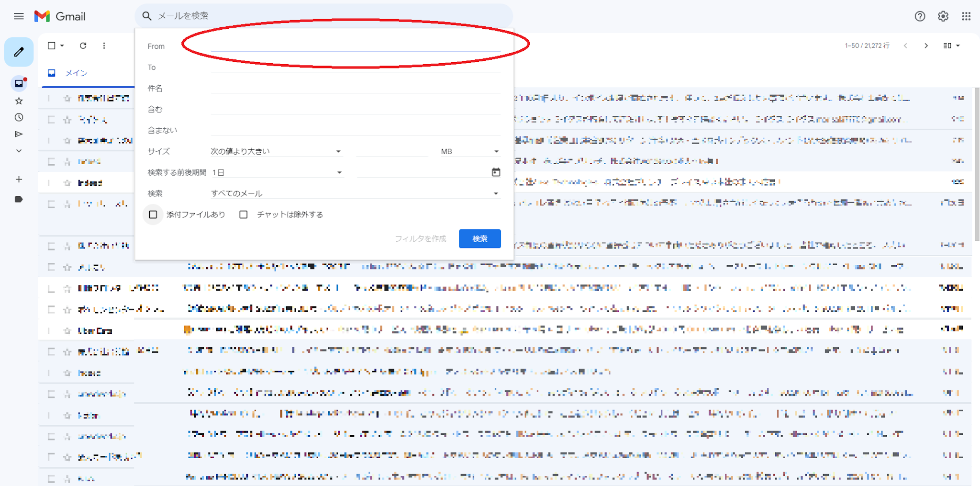Image resolution: width=980 pixels, height=486 pixels.
Task: Focus the 含む input field
Action: click(x=356, y=109)
